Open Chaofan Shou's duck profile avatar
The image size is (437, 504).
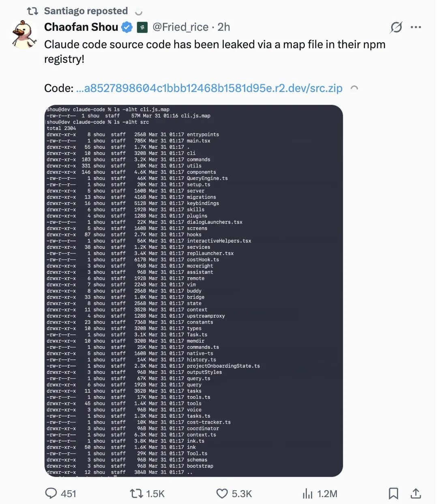tap(24, 34)
